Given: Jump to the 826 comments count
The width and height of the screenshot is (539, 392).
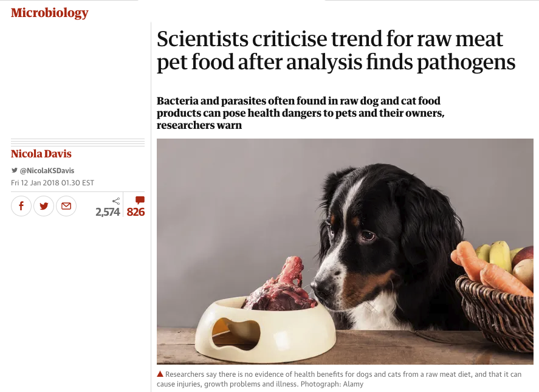Looking at the screenshot, I should coord(136,212).
